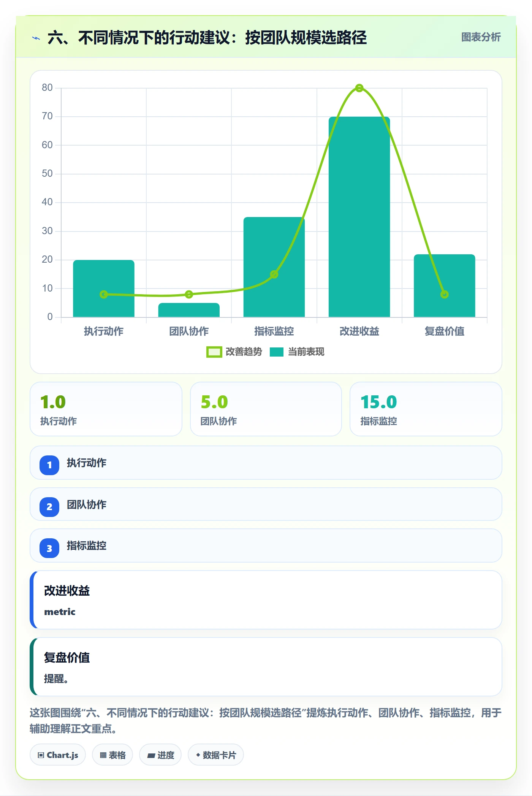Click the 复盘价值 card heading
The image size is (532, 796).
[67, 658]
